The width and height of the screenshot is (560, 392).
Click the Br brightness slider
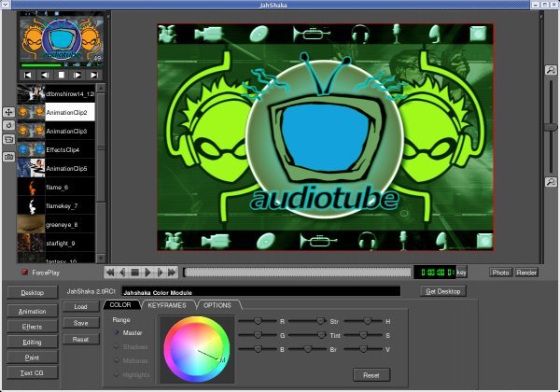307,349
